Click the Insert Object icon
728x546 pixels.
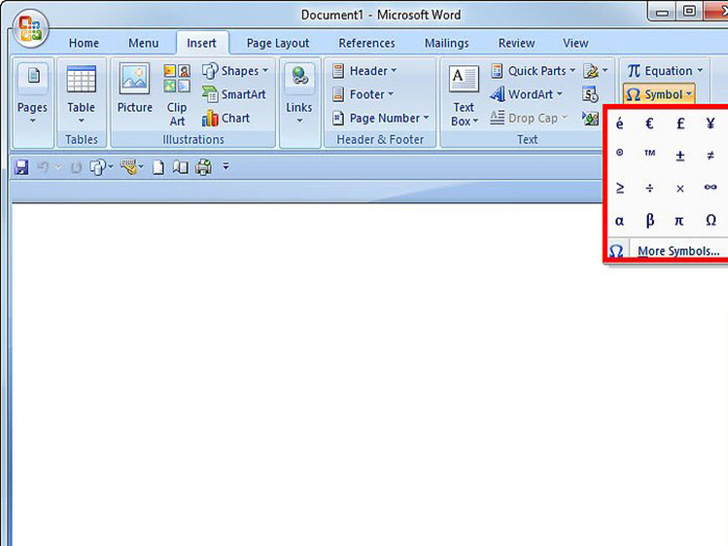(x=591, y=118)
